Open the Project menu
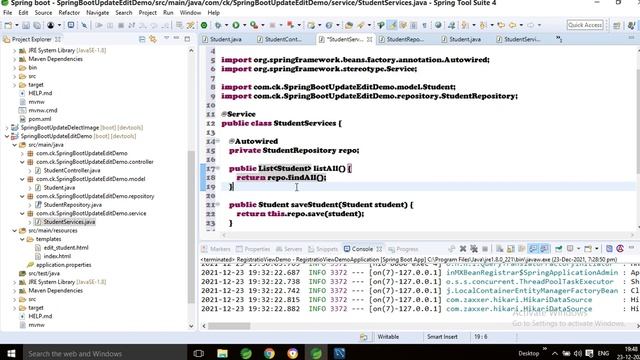Image resolution: width=640 pixels, height=360 pixels. [x=147, y=13]
